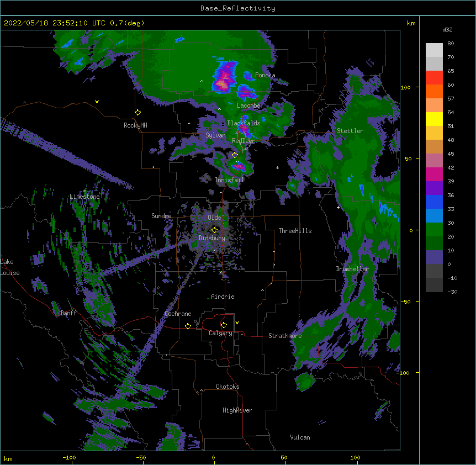
Task: Click the -50 tick on the bottom axis
Action: pyautogui.click(x=141, y=458)
